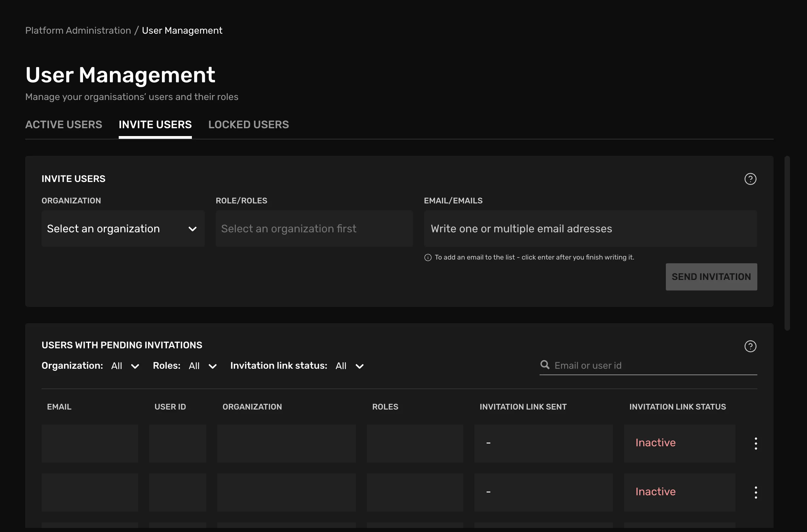Open the Select an organization dropdown

click(123, 229)
